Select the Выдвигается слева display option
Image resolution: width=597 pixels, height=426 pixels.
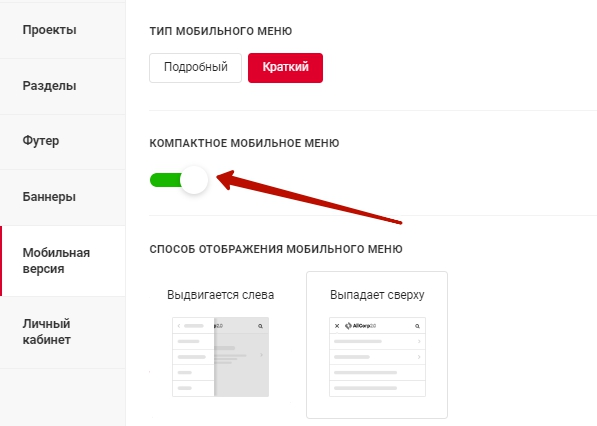220,345
